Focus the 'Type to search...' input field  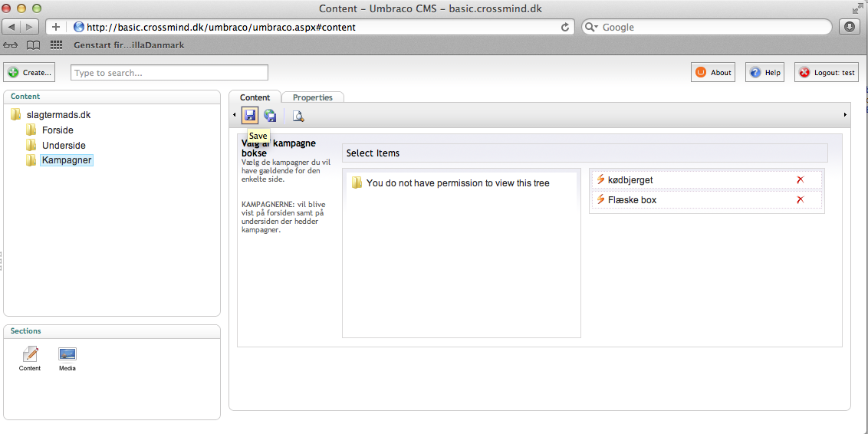coord(169,73)
